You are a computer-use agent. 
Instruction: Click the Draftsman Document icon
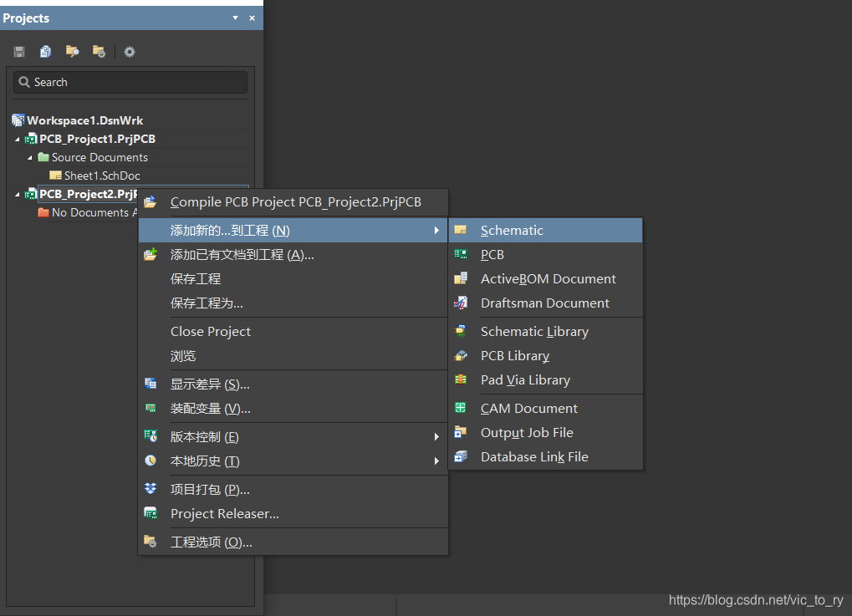[461, 303]
